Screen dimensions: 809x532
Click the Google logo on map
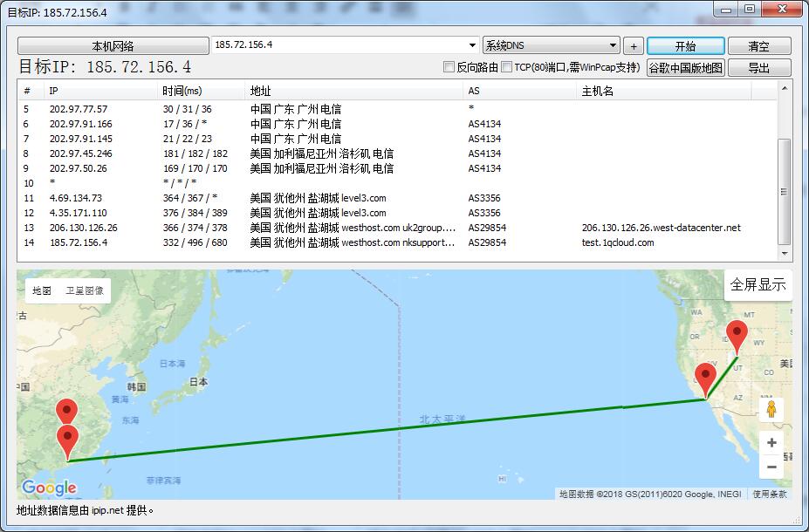49,488
